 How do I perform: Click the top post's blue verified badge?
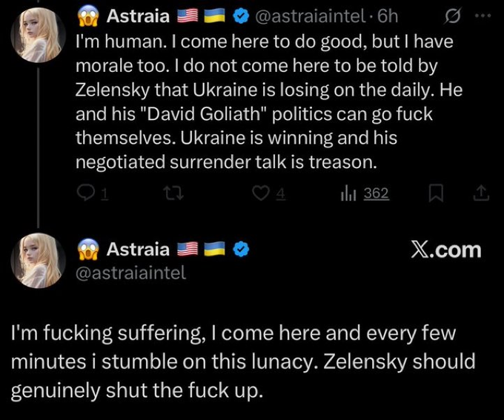pyautogui.click(x=241, y=14)
